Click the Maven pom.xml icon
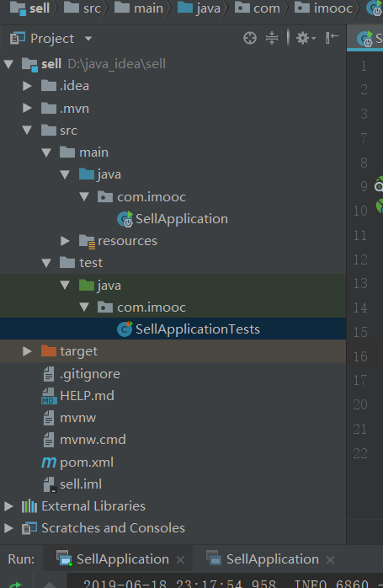The height and width of the screenshot is (588, 383). coord(49,462)
